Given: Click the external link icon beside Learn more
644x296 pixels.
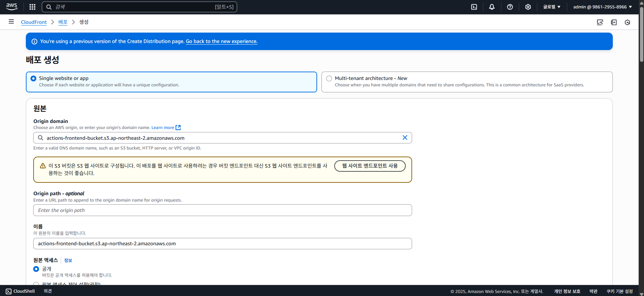Looking at the screenshot, I should (x=178, y=127).
